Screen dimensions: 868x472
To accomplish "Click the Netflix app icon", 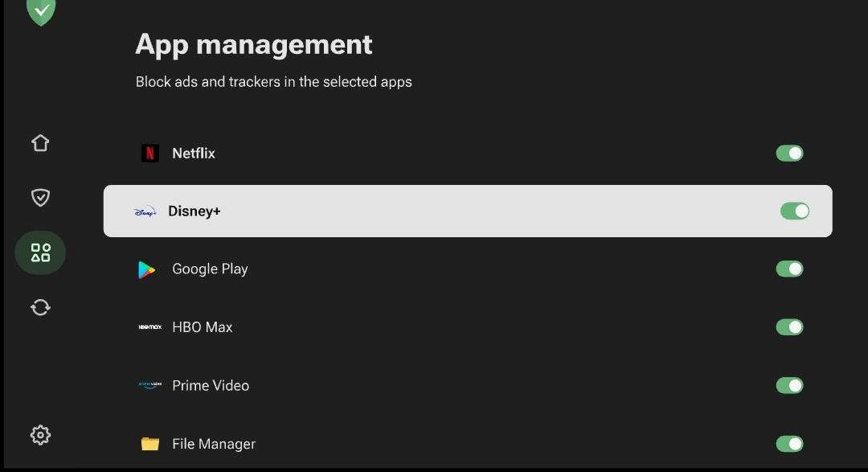I will (x=150, y=154).
